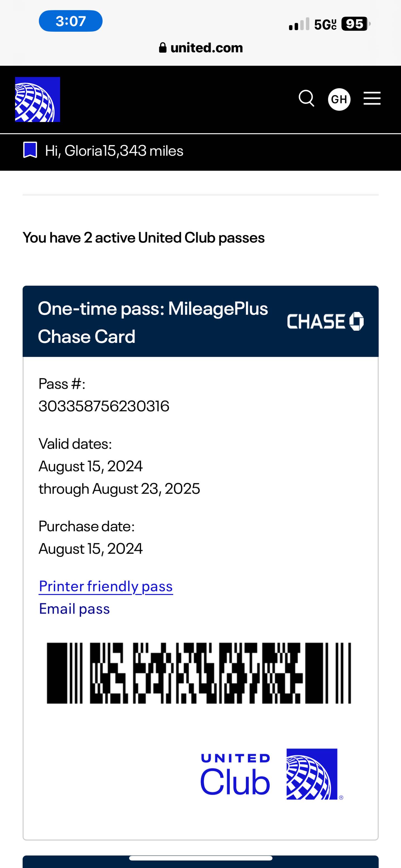Tap the battery indicator showing 95

[x=355, y=24]
